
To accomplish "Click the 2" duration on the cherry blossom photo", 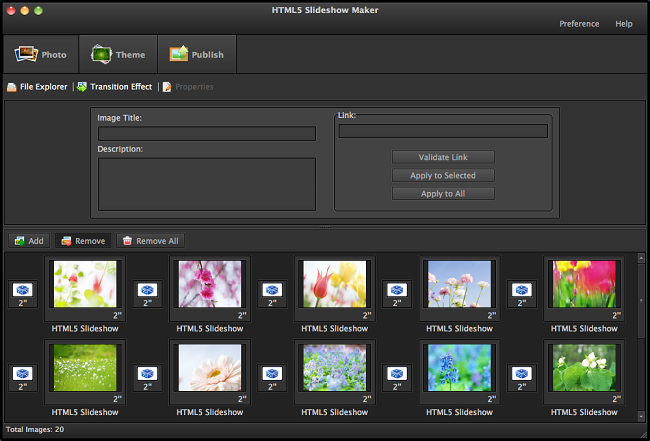I will (242, 315).
